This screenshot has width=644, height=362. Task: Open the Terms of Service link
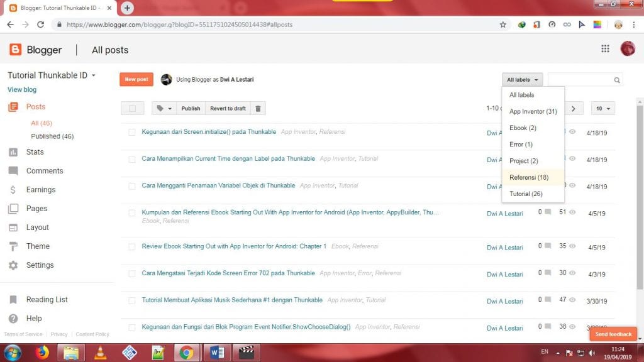(x=23, y=334)
